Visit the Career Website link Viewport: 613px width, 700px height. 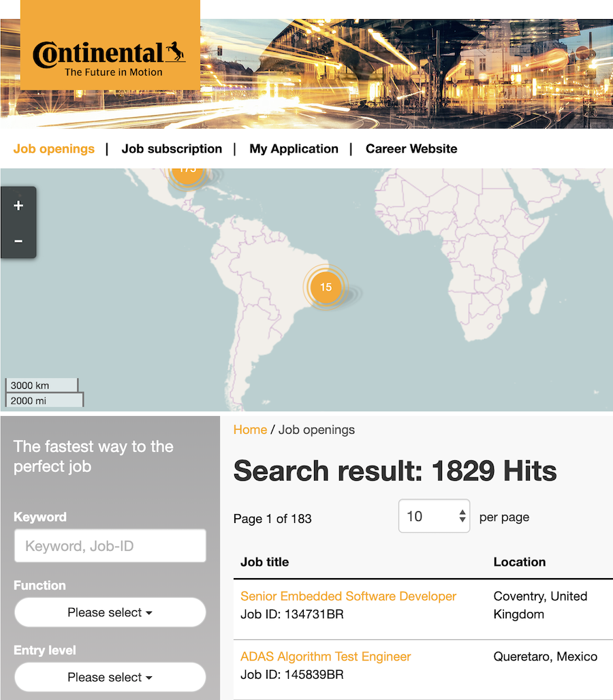click(411, 148)
